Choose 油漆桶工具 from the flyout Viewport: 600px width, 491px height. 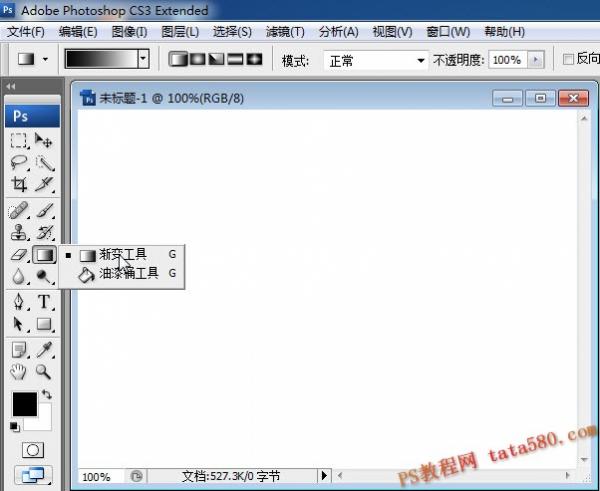point(122,274)
